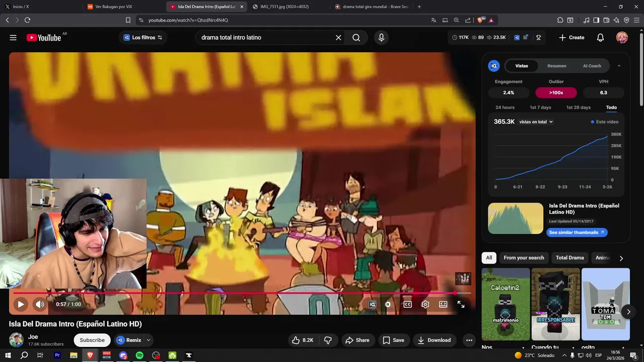Open the Los filtros search filter
This screenshot has width=644, height=362.
click(x=143, y=38)
